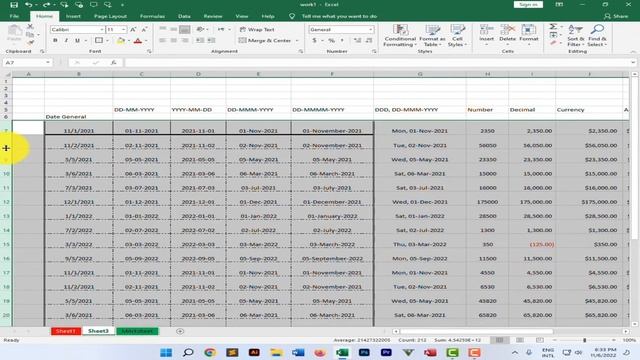Open the Borders dropdown
640x360 pixels.
107,40
